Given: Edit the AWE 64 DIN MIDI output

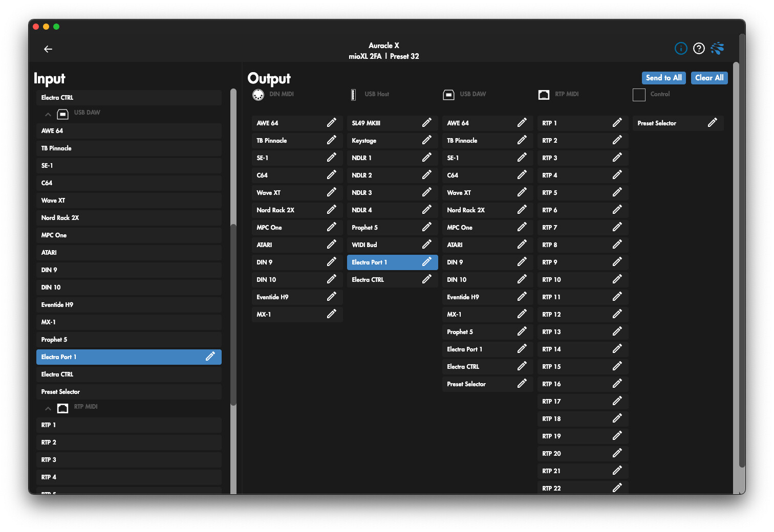Looking at the screenshot, I should tap(332, 123).
